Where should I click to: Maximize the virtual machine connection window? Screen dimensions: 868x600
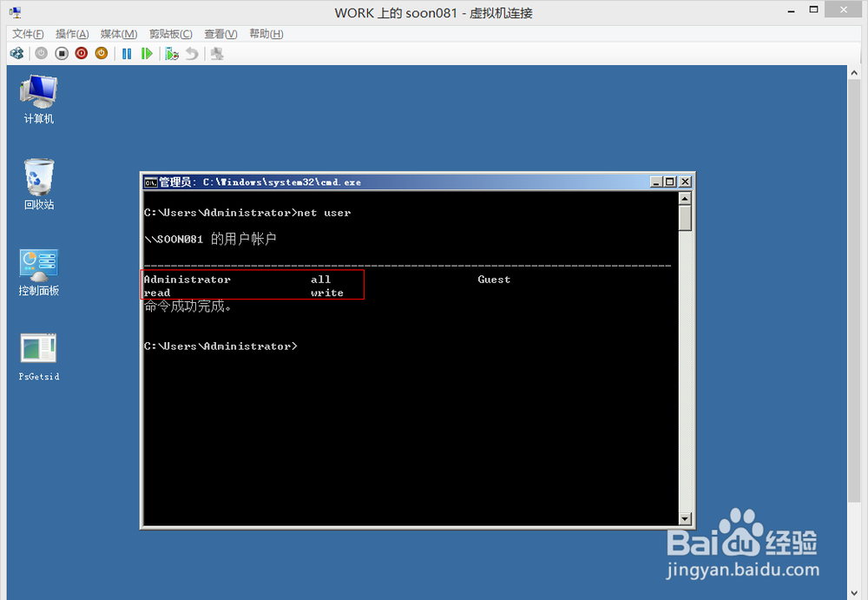point(814,10)
